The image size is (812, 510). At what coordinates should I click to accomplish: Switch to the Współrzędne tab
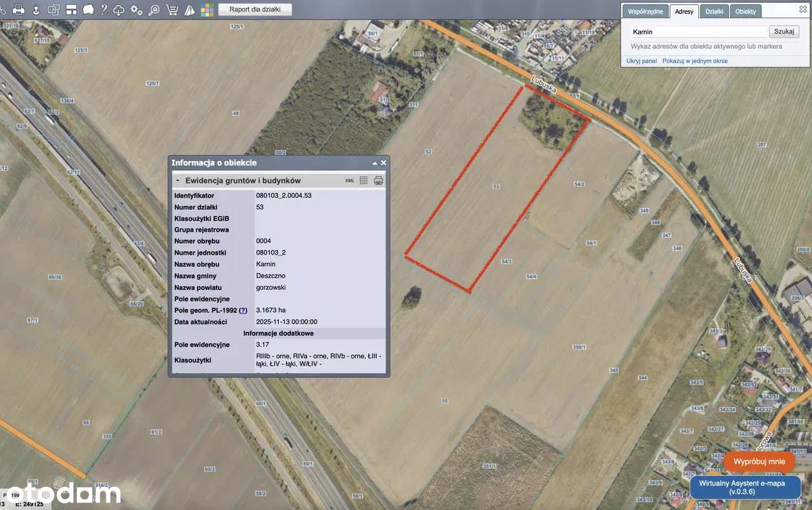click(x=645, y=12)
